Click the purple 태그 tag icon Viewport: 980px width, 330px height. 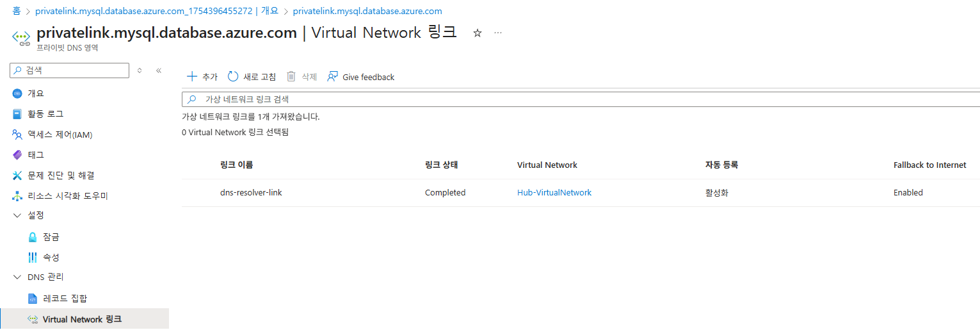(x=17, y=155)
